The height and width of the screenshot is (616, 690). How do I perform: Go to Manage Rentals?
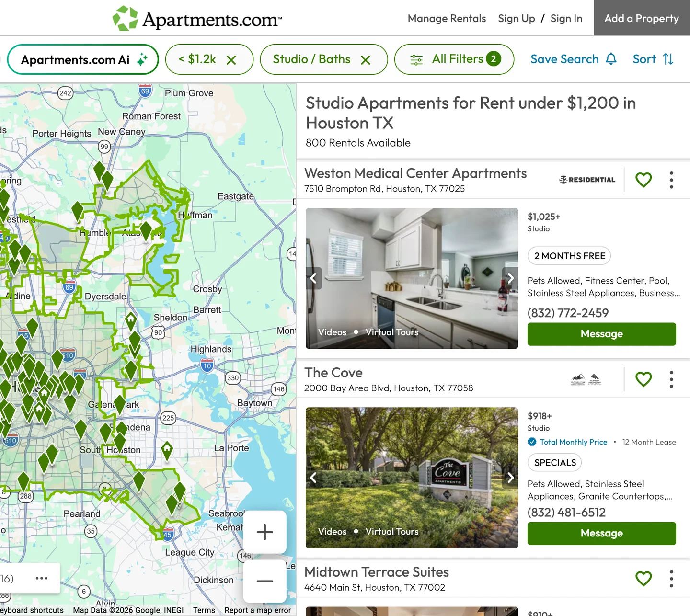447,18
